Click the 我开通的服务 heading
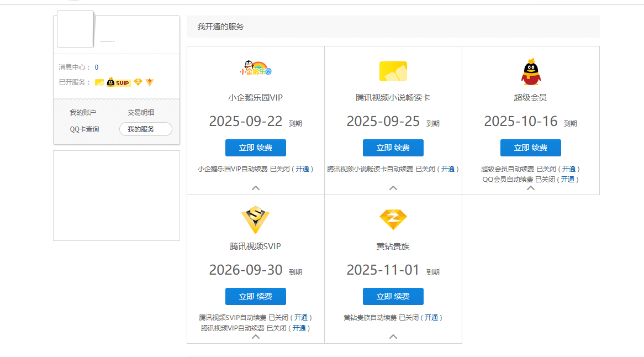This screenshot has height=357, width=644. point(220,27)
